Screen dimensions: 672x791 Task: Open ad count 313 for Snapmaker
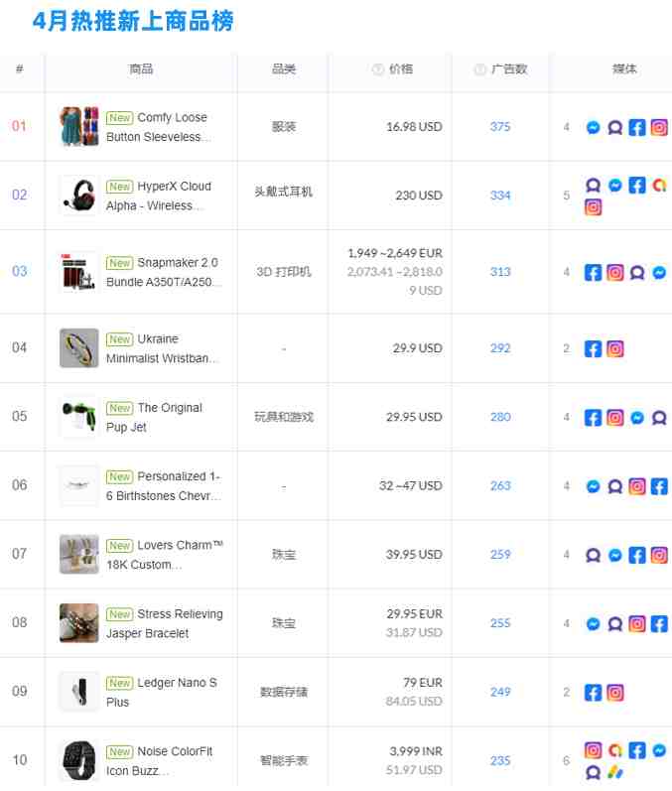(x=500, y=272)
